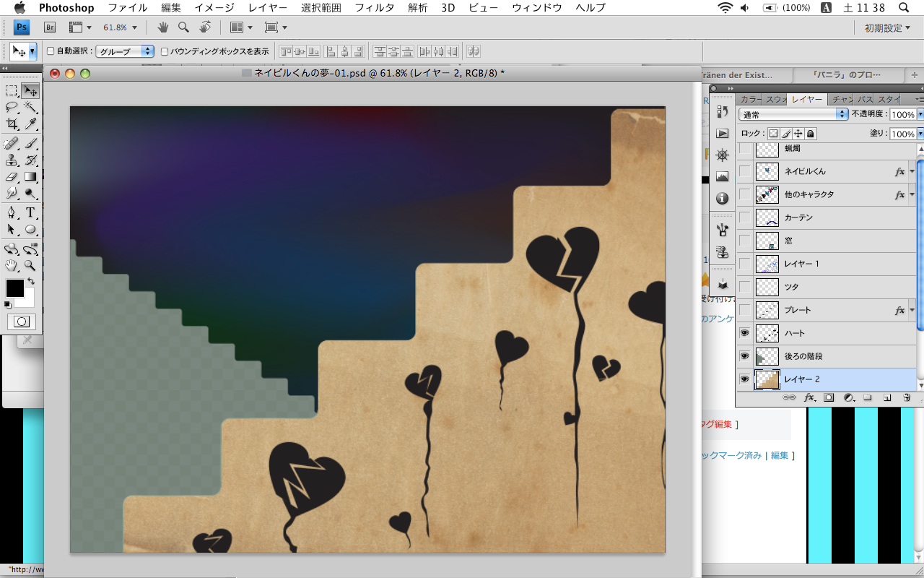Switch to the スウォ swatches tab
Screen dimensions: 924x578
[775, 99]
